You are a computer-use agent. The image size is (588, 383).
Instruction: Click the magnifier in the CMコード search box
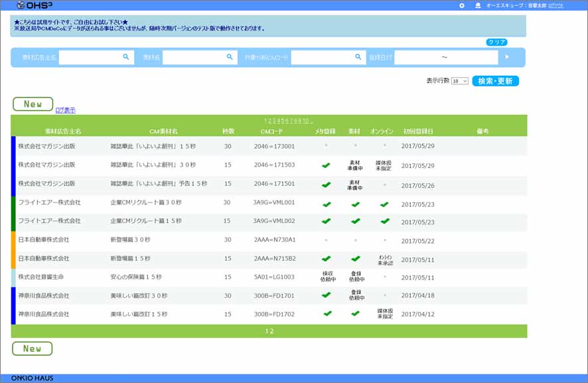click(358, 57)
